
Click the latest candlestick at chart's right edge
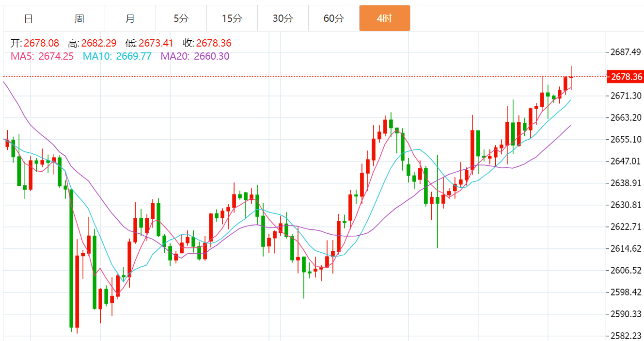(x=571, y=77)
